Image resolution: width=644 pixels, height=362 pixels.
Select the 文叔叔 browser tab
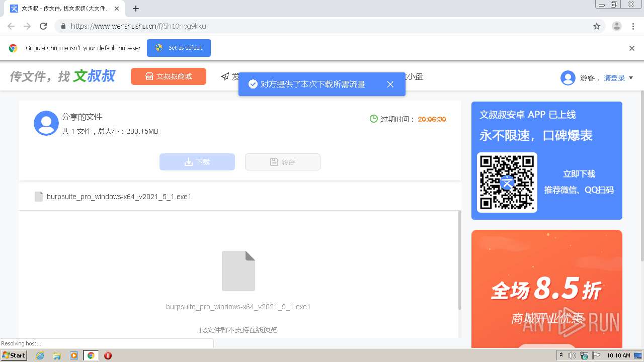tap(65, 9)
